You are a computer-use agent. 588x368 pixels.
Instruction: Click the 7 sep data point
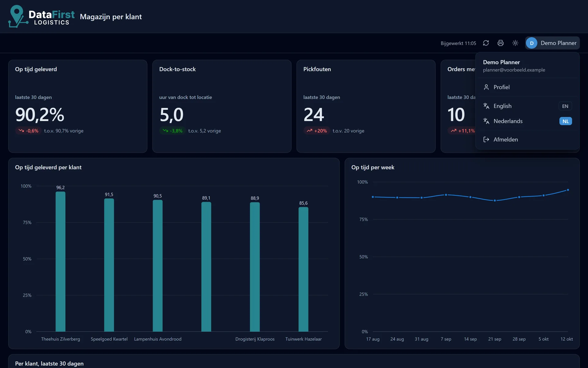point(446,195)
